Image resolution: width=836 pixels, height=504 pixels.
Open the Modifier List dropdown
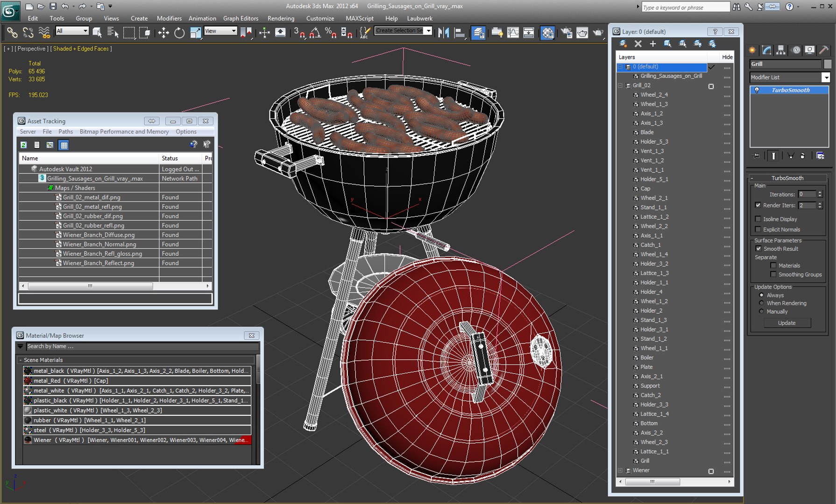[x=826, y=77]
